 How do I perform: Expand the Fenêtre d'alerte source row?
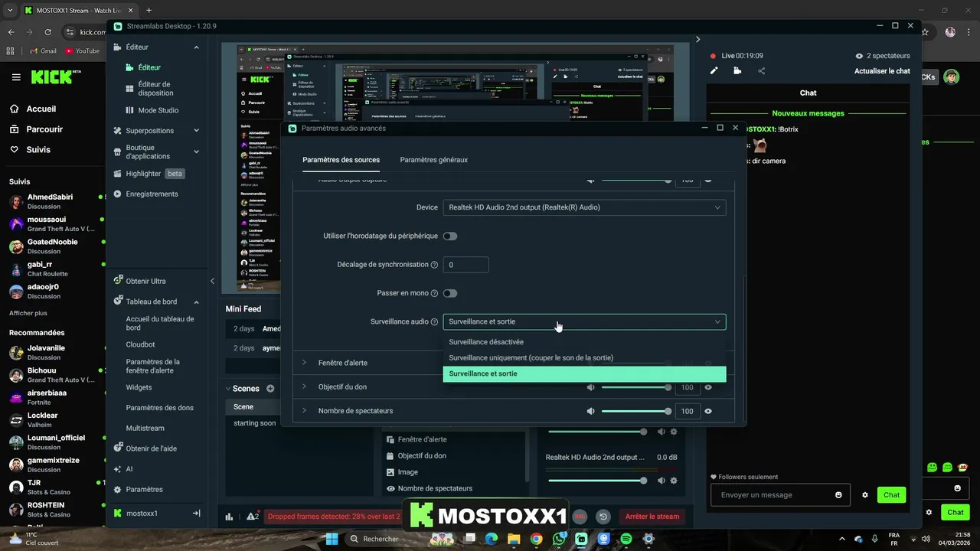304,363
